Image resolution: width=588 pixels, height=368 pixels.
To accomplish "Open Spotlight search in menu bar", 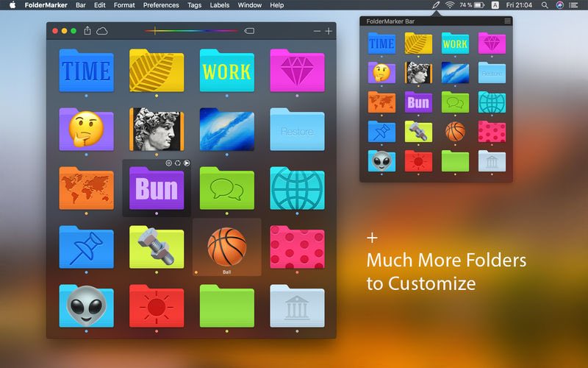I will [545, 5].
